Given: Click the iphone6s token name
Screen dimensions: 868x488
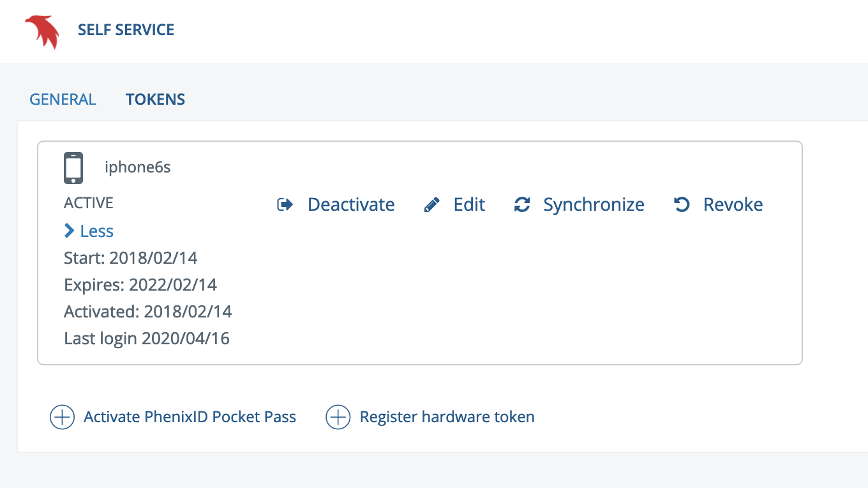Looking at the screenshot, I should click(x=138, y=167).
